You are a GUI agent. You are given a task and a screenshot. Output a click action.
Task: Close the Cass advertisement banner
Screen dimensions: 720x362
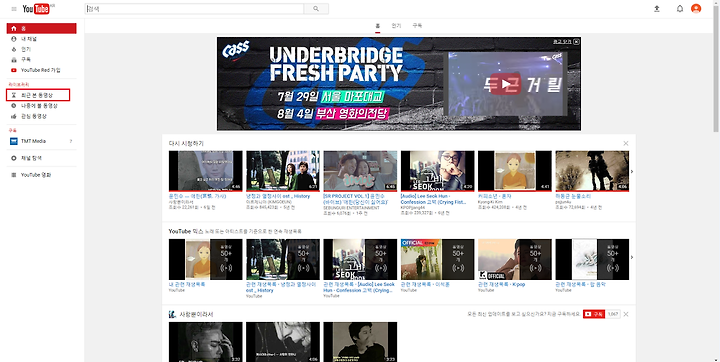[576, 42]
